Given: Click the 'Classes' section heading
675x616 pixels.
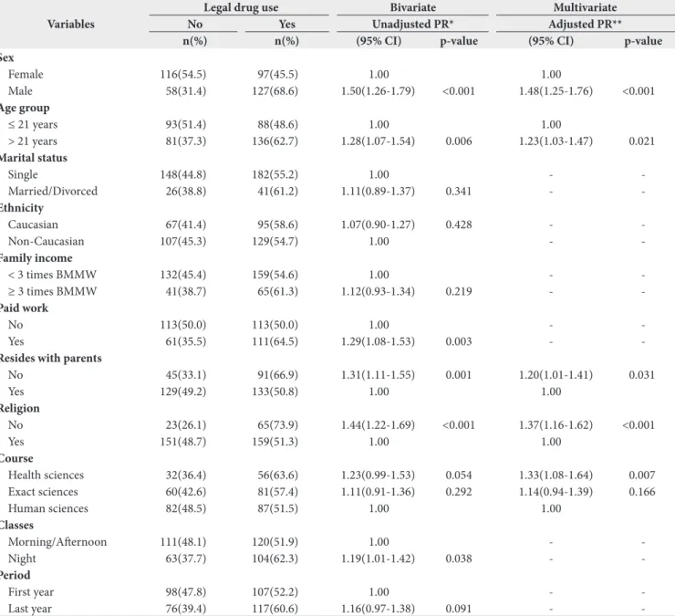Looking at the screenshot, I should point(16,525).
